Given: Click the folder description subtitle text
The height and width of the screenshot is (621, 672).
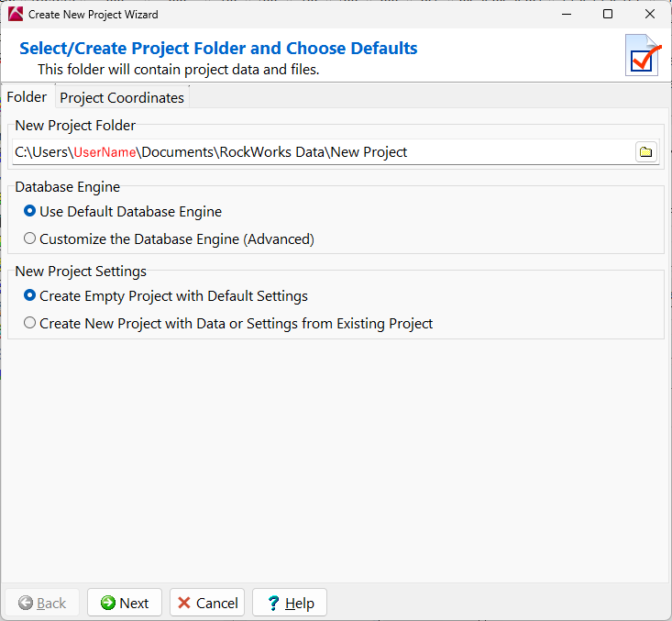Looking at the screenshot, I should 178,69.
